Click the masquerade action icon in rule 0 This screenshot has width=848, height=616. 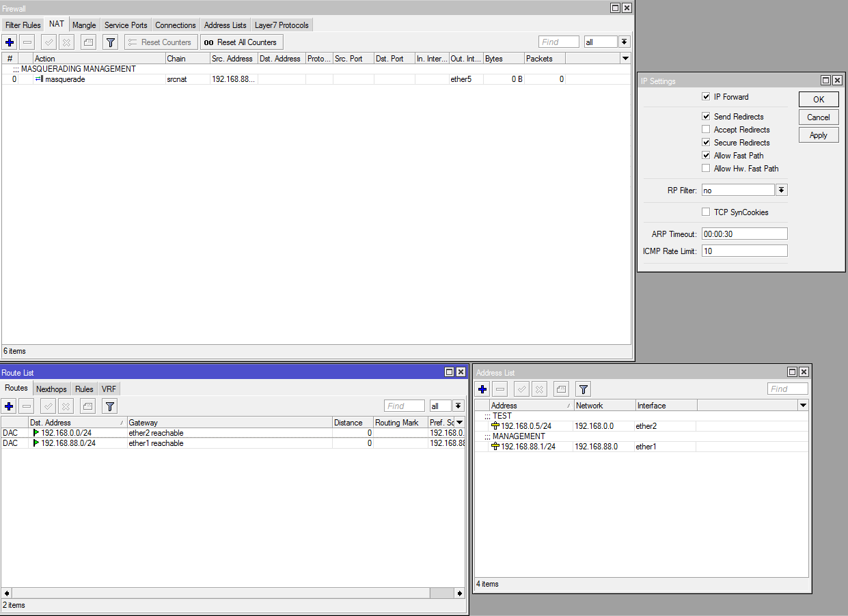pos(39,79)
